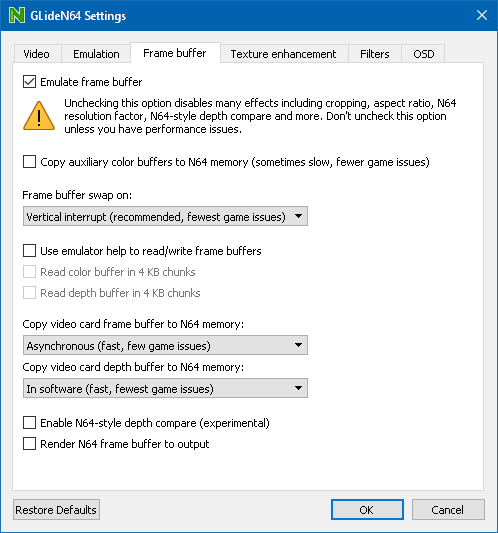Open the Frame buffer swap on dropdown
Viewport: 498px width, 533px height.
pos(165,216)
